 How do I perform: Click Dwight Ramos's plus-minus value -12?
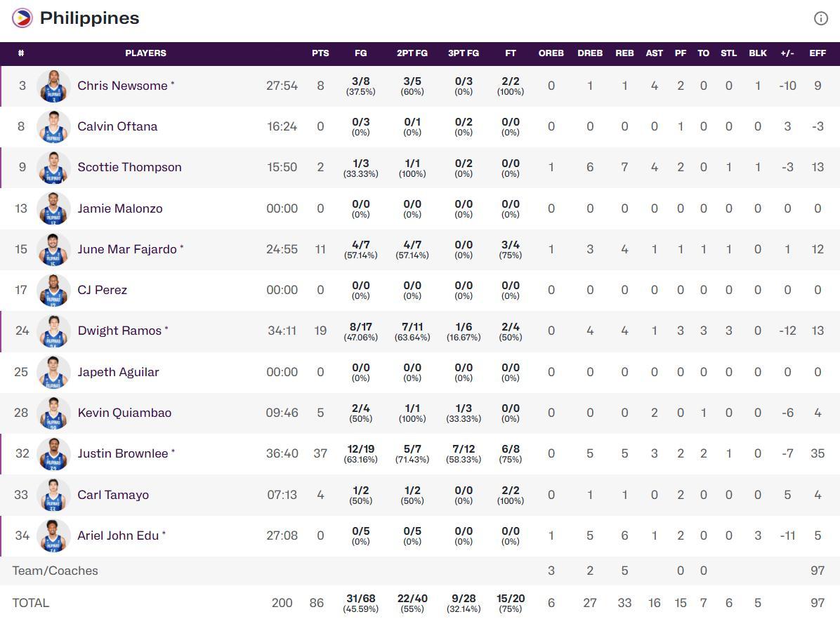(x=787, y=331)
